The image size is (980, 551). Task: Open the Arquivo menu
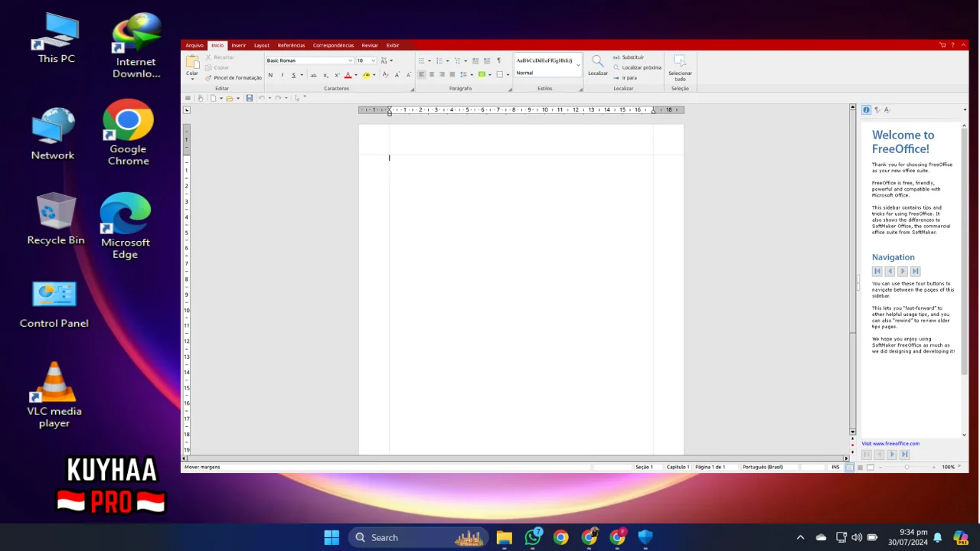point(194,45)
